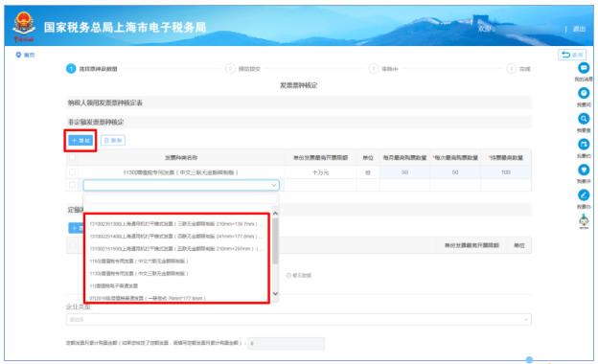
Task: Click the 我要办 pencil sidebar icon
Action: click(583, 195)
